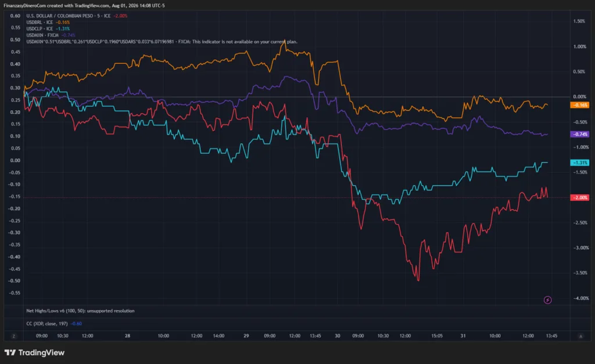Click the 0.00 label on left scale
The height and width of the screenshot is (364, 595).
(15, 160)
